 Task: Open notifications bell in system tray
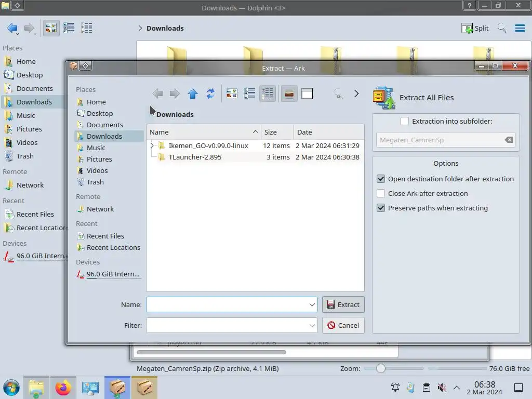395,388
